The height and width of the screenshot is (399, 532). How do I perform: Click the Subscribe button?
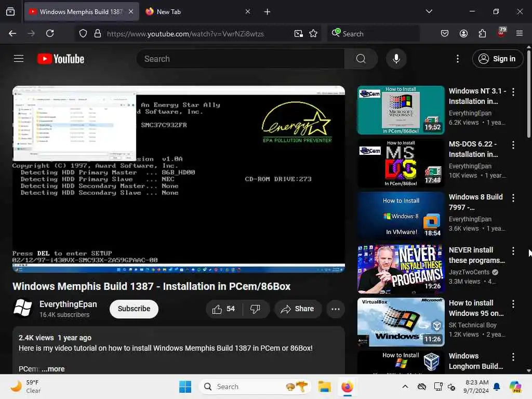[x=134, y=309]
